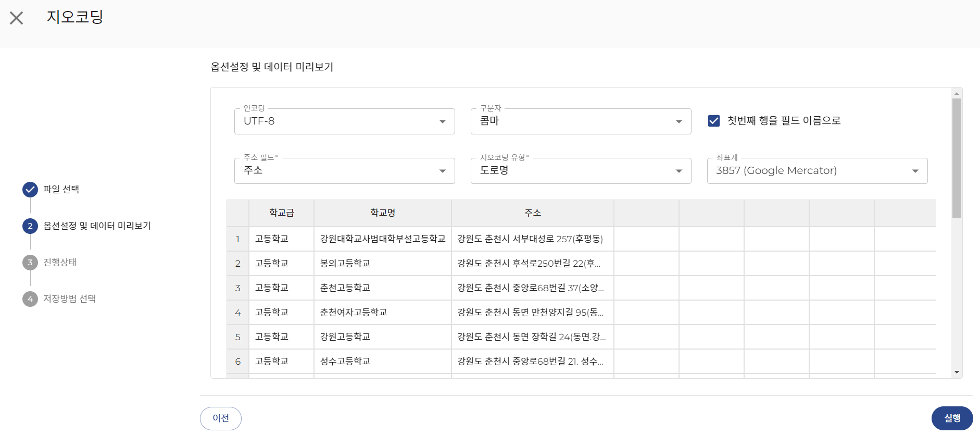Select the 학교급 column header
Image resolution: width=980 pixels, height=435 pixels.
click(281, 213)
